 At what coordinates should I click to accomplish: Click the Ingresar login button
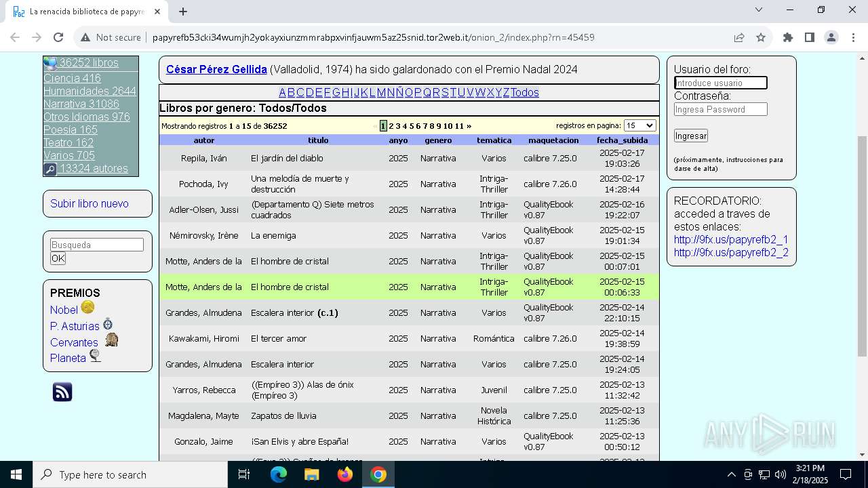pyautogui.click(x=691, y=136)
